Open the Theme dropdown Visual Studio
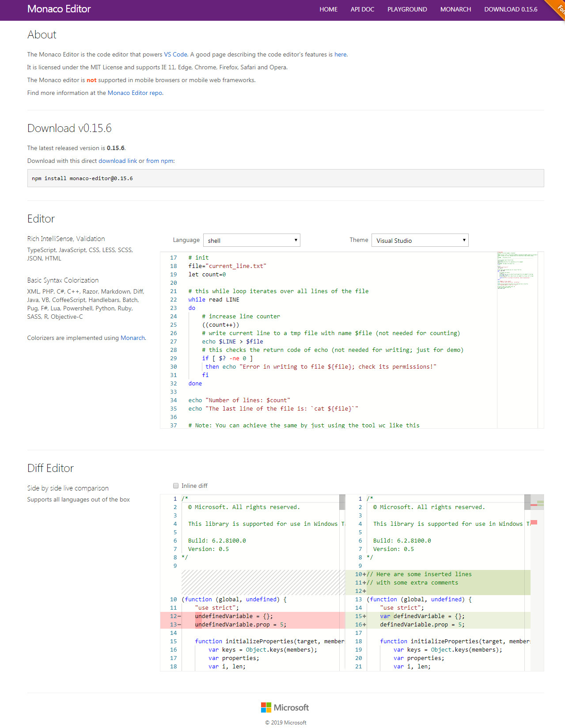Viewport: 565px width, 728px height. click(420, 240)
